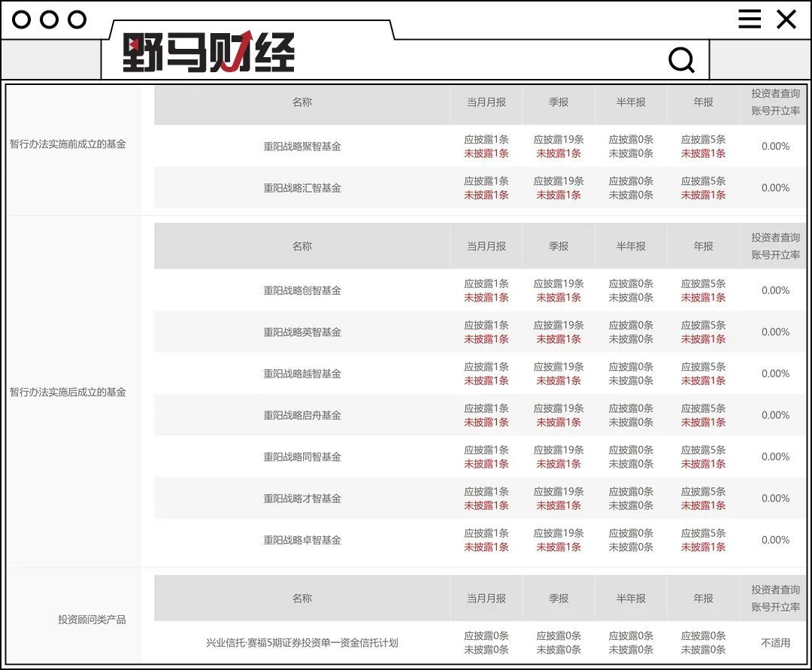Click 季报 header in first table
The image size is (812, 670).
coord(559,102)
